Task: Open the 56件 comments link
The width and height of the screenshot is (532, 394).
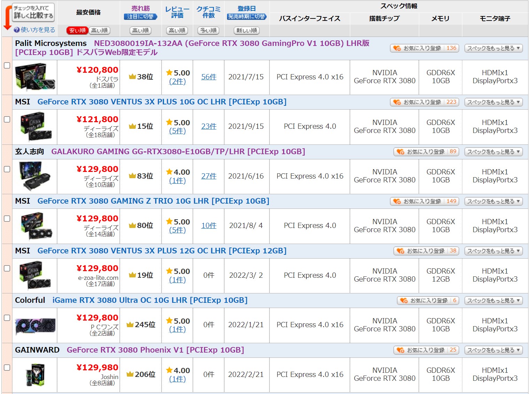Action: click(x=209, y=77)
